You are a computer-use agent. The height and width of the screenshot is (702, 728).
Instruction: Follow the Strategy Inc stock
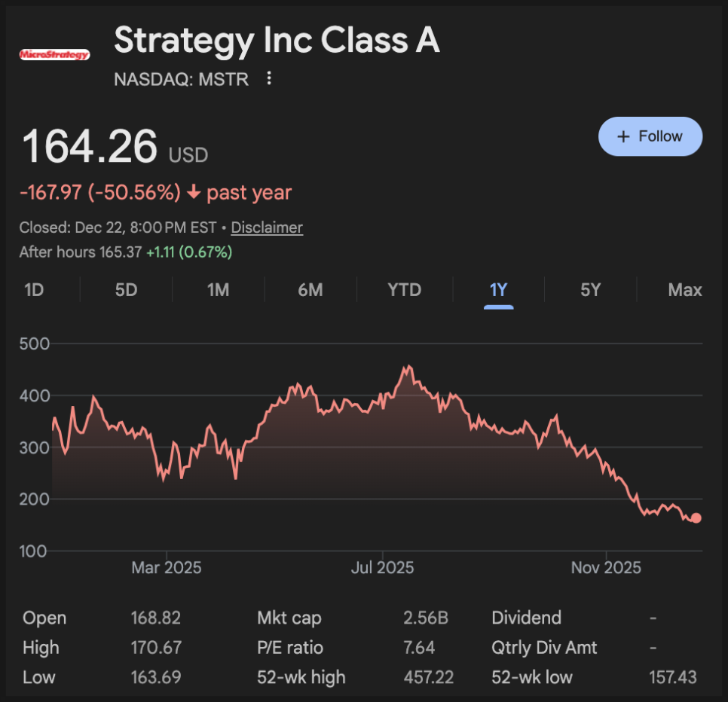click(x=650, y=136)
